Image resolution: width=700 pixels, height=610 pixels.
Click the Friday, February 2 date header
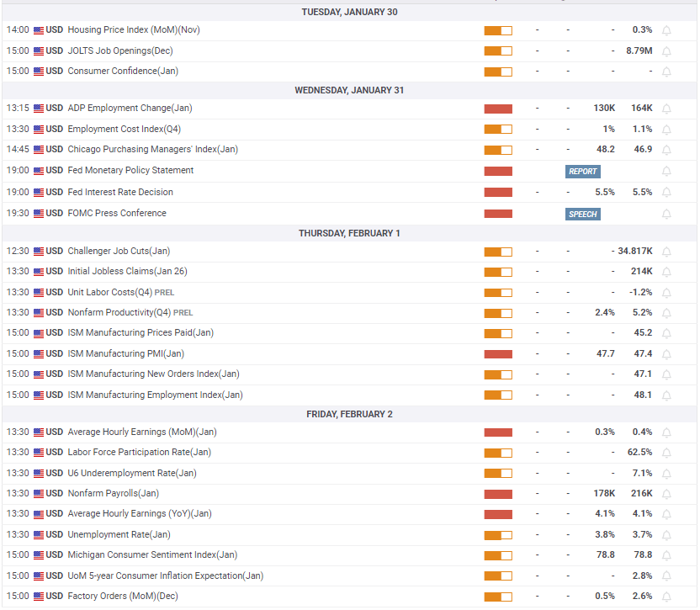click(349, 415)
